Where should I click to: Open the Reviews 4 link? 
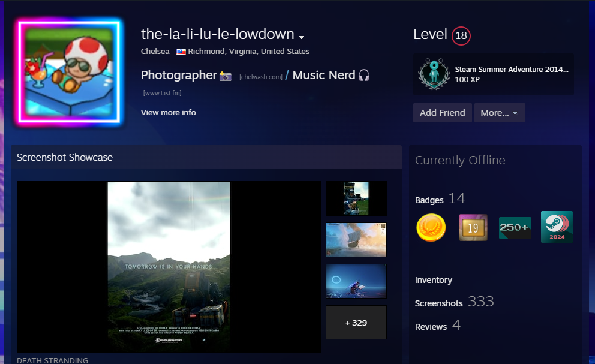coord(437,326)
